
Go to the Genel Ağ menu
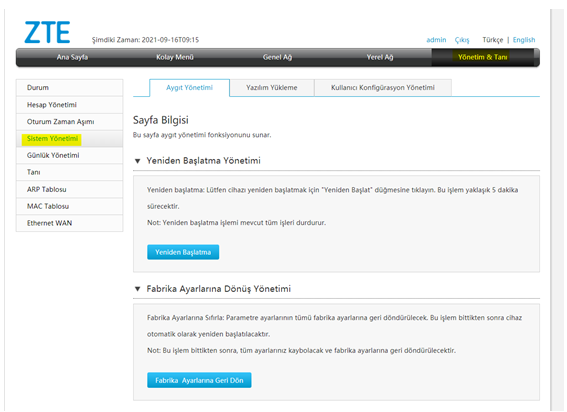277,57
